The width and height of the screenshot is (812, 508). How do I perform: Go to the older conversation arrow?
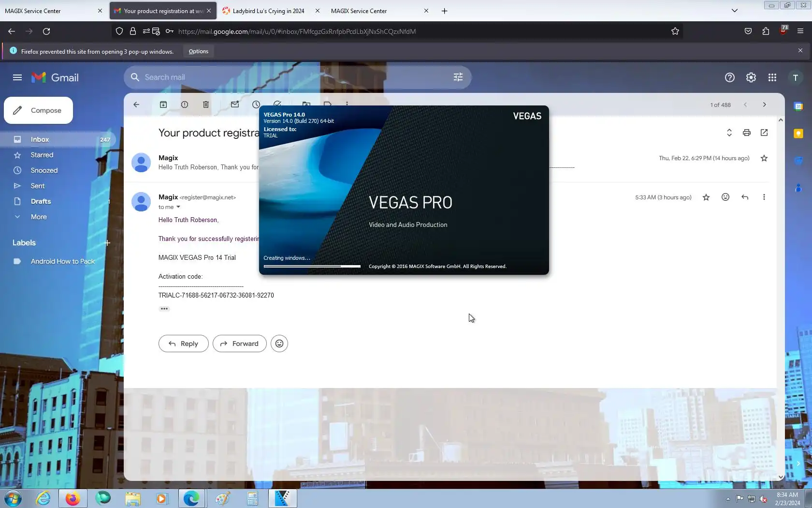765,105
